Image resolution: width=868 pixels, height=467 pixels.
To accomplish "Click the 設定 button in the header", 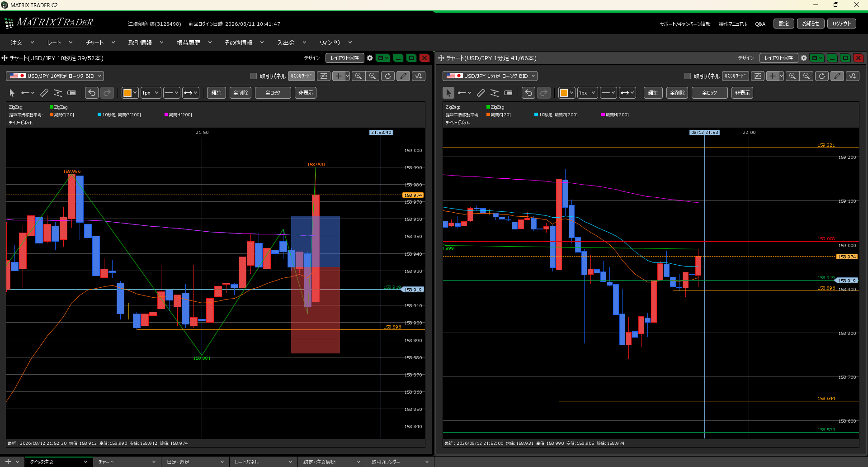I will pos(784,24).
